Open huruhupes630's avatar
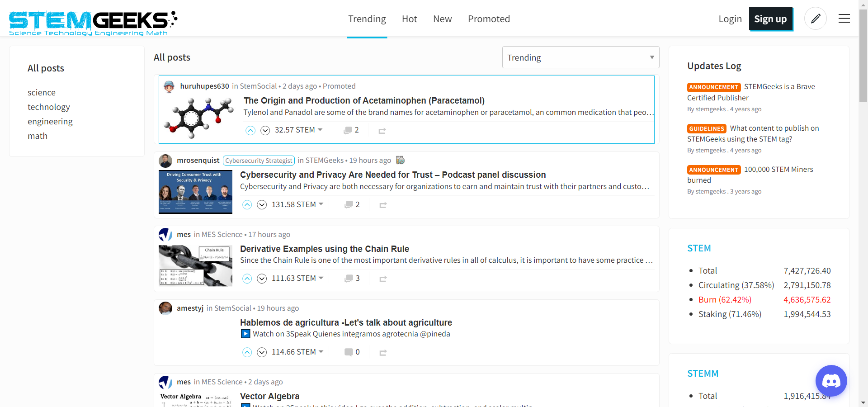Screen dimensions: 868x407 [x=169, y=86]
